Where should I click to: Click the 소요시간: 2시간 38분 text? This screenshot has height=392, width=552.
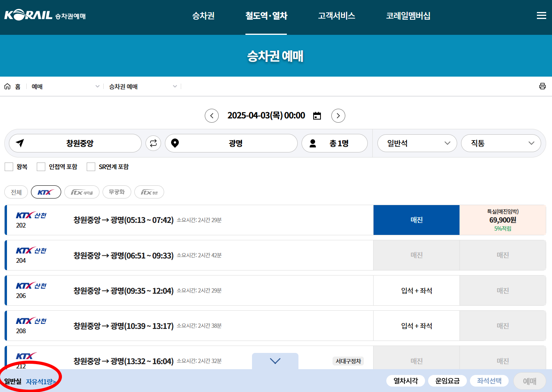pos(199,326)
